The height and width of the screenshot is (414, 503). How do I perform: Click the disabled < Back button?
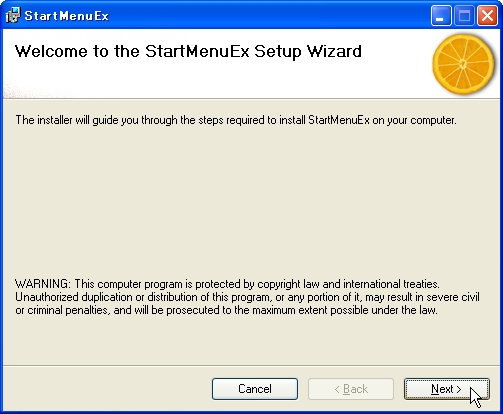pos(351,389)
